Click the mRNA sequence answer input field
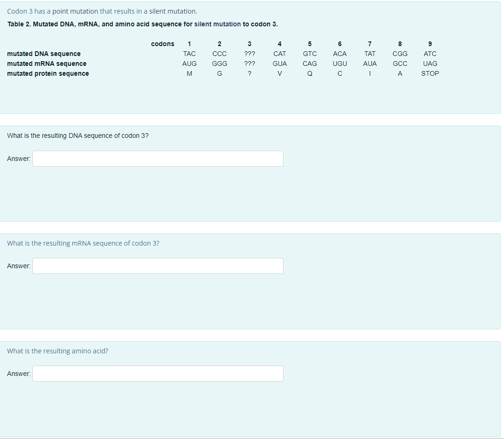Viewport: 504px width, 439px height. 157,266
